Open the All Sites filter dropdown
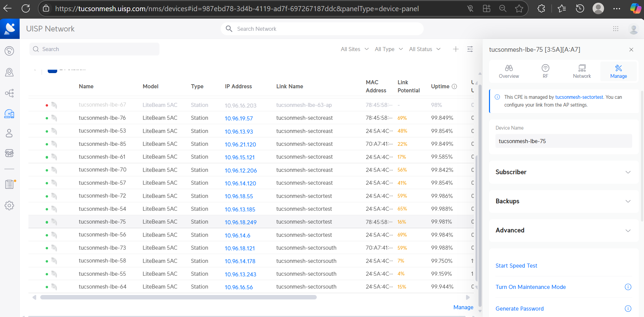This screenshot has width=644, height=317. tap(354, 49)
